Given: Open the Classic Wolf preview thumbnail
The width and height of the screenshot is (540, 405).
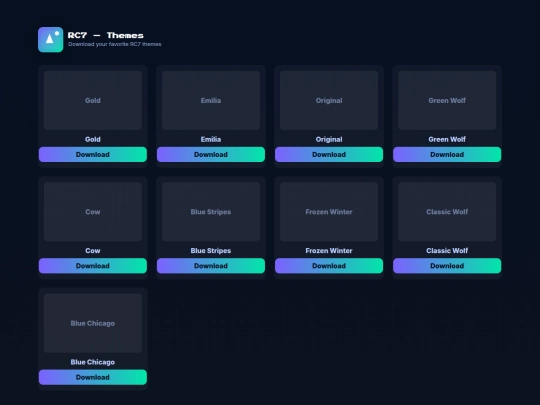Looking at the screenshot, I should point(447,211).
